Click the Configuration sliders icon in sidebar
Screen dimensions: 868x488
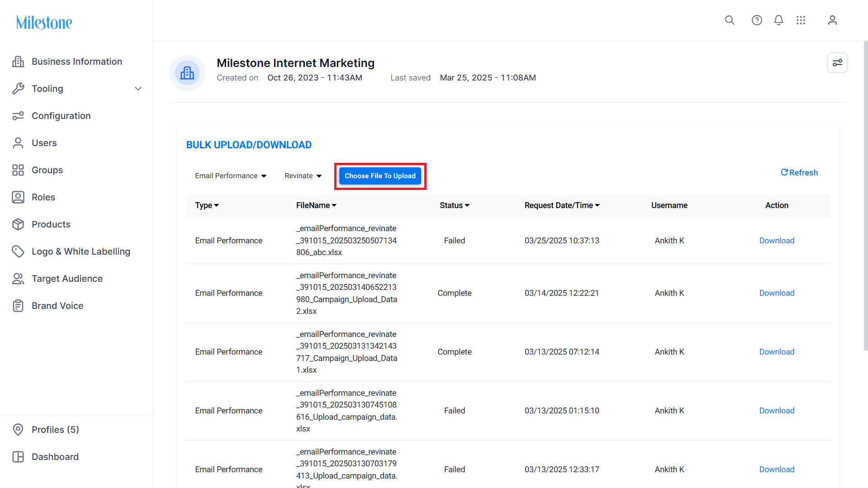point(18,116)
